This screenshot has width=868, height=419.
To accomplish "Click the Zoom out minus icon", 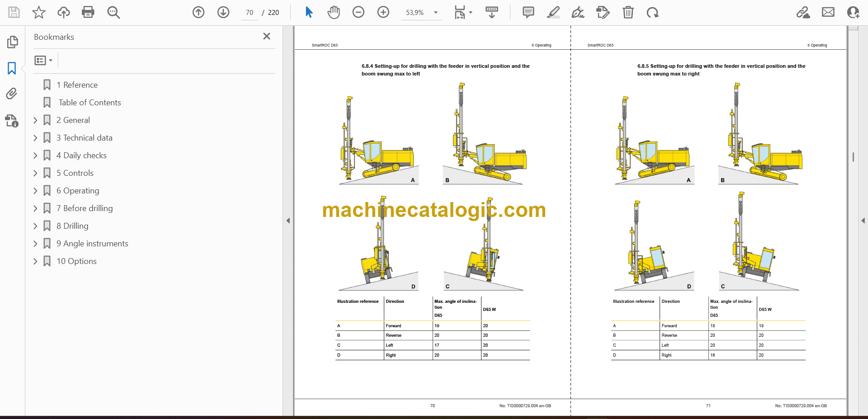I will (359, 12).
